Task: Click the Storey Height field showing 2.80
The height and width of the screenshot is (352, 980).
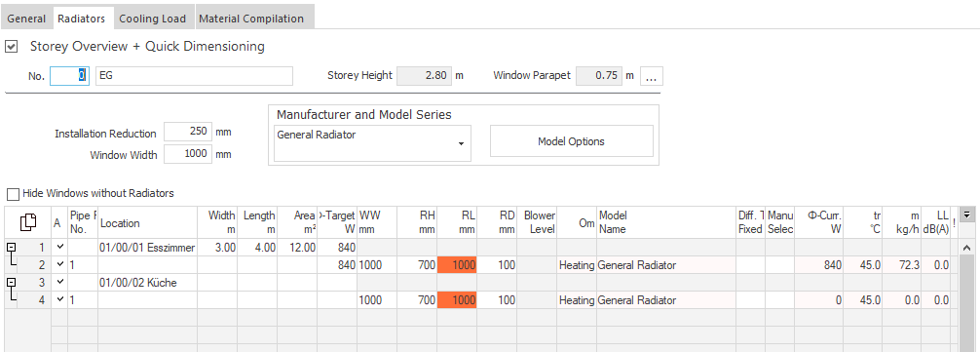Action: click(x=424, y=76)
